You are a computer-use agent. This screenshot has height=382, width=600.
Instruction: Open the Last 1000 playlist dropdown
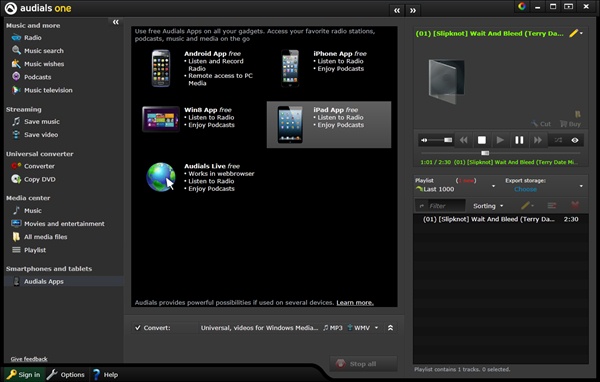coord(493,186)
